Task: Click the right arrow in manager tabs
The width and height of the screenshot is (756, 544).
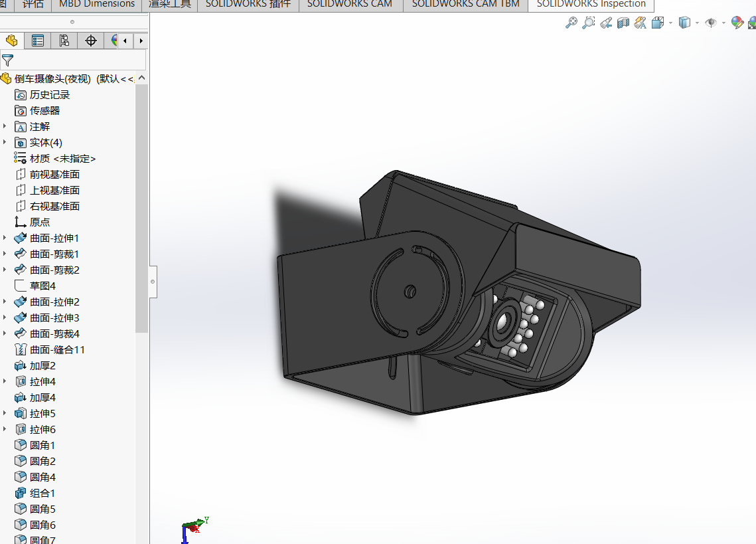Action: [141, 41]
